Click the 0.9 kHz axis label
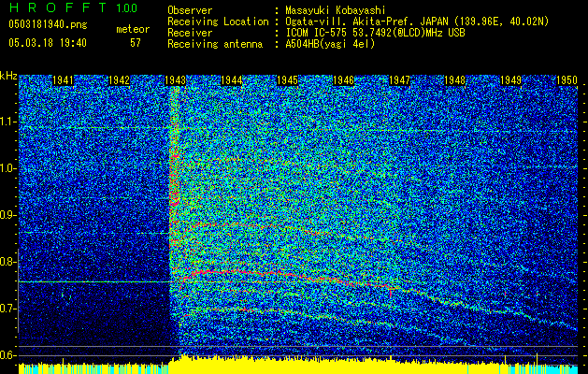 pyautogui.click(x=8, y=215)
